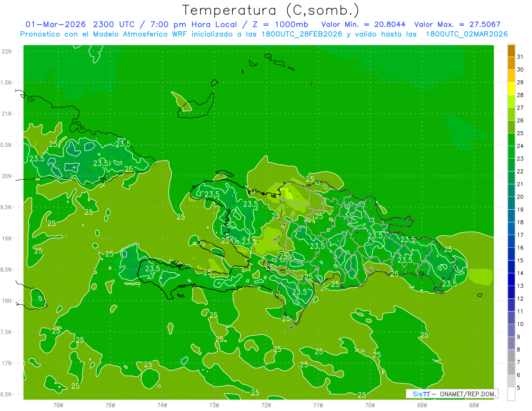532x411 pixels.
Task: Click the '75W' longitude axis label
Action: 110,405
